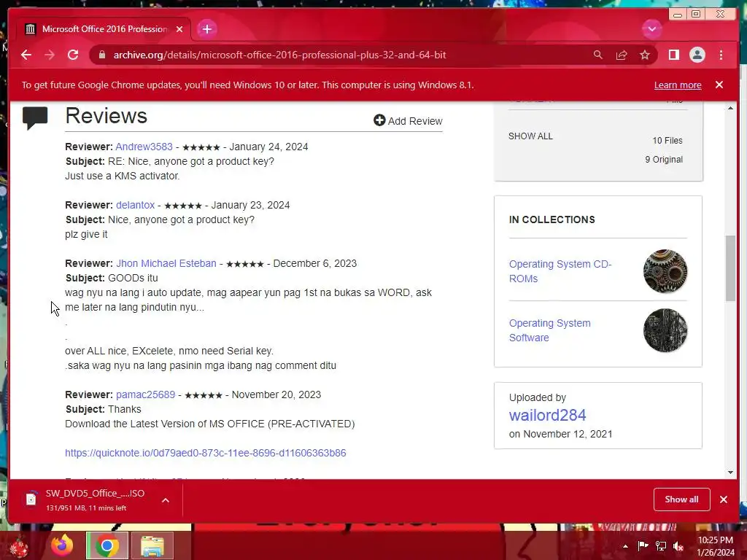This screenshot has width=747, height=560.
Task: Click the Start button ornament icon
Action: [x=19, y=546]
